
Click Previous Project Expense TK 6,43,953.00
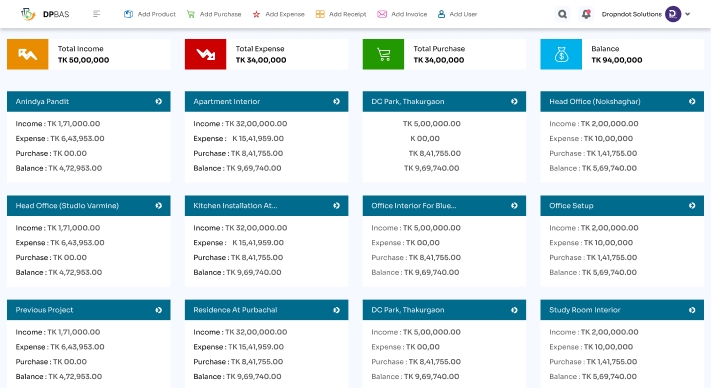tap(60, 347)
